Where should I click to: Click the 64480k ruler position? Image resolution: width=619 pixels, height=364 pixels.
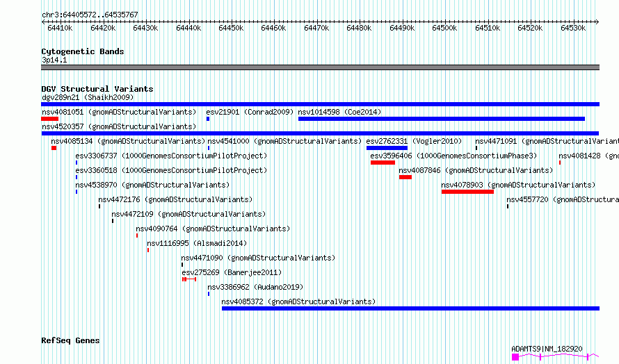point(359,28)
